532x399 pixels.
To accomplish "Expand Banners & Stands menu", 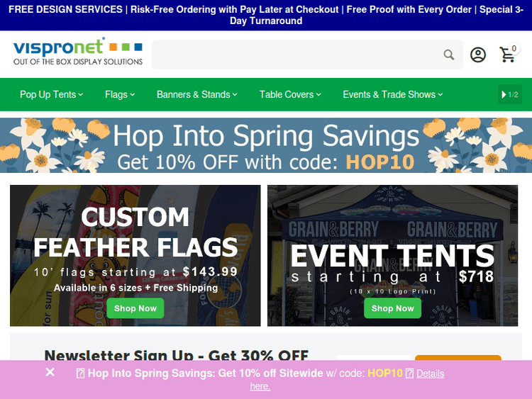I will tap(196, 94).
